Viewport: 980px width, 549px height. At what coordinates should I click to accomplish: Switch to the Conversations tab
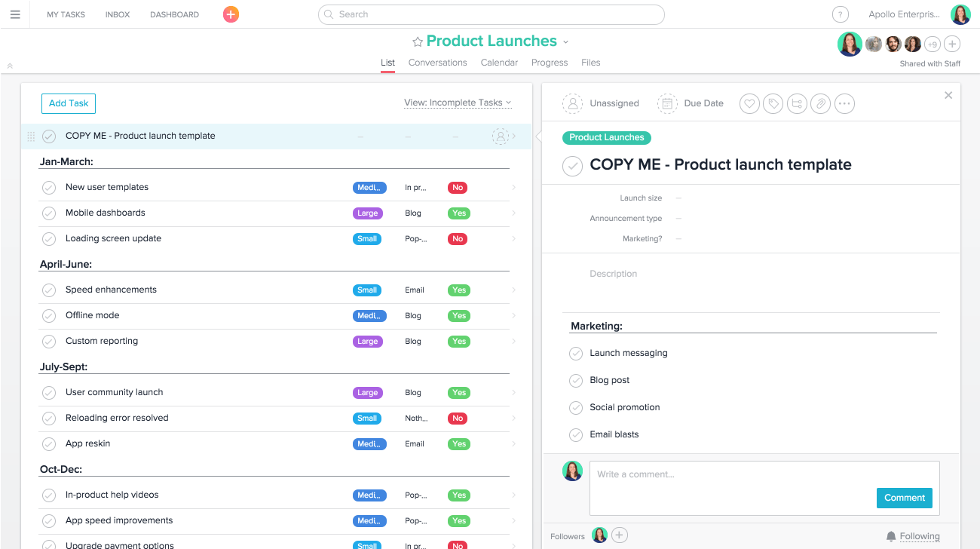coord(437,63)
